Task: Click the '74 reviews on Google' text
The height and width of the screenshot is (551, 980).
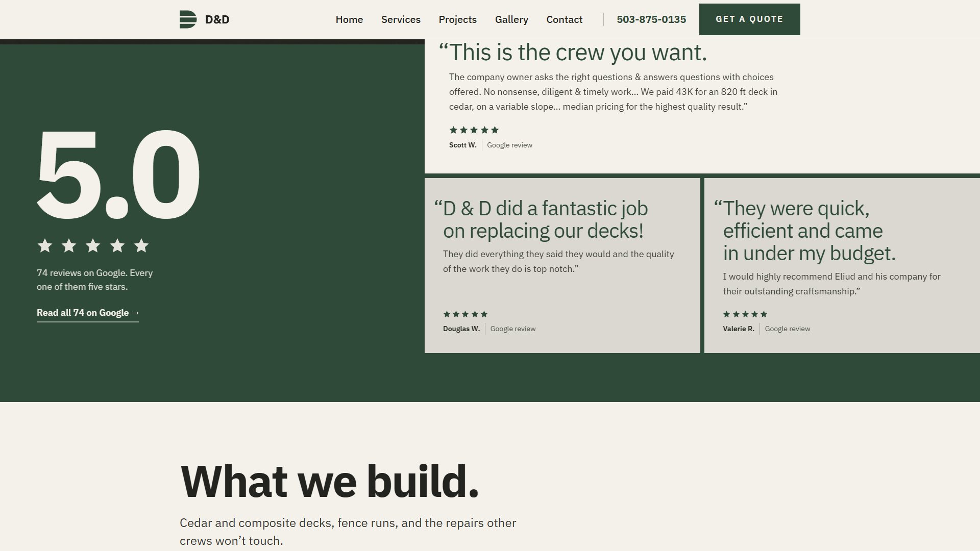Action: pyautogui.click(x=95, y=280)
